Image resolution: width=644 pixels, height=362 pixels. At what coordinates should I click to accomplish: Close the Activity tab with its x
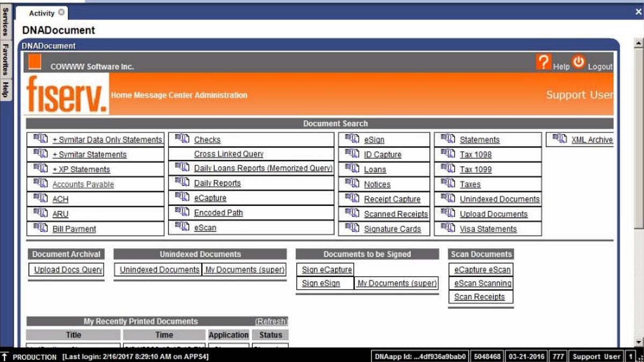(x=61, y=12)
